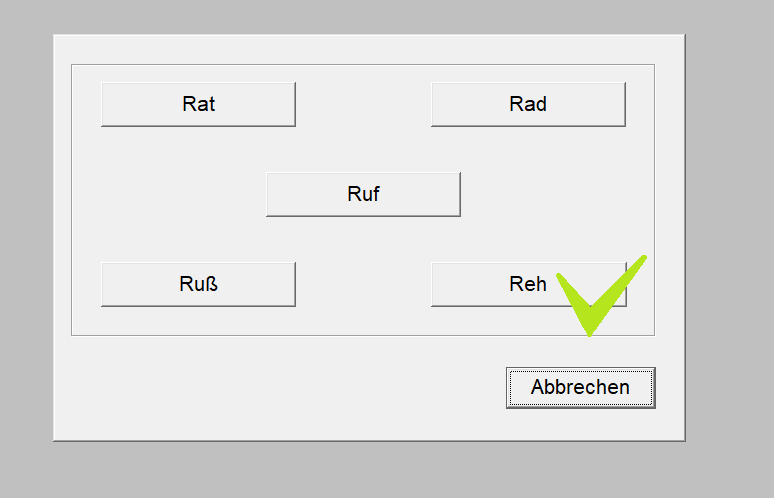Hit the Abbrechen button to abort

580,387
